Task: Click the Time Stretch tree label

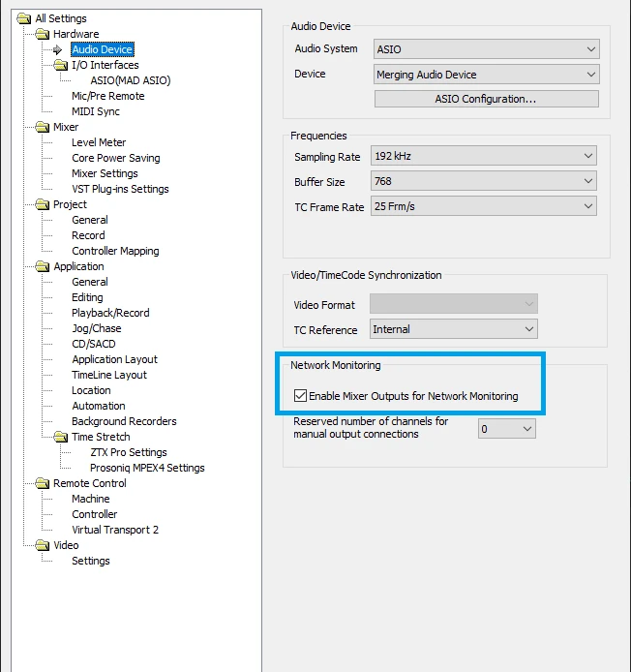Action: 101,437
